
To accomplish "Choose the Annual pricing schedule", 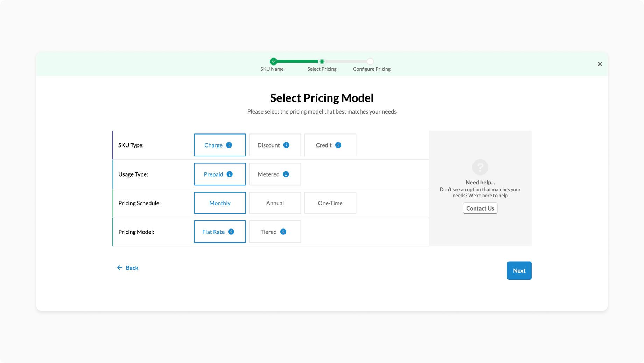I will 275,203.
